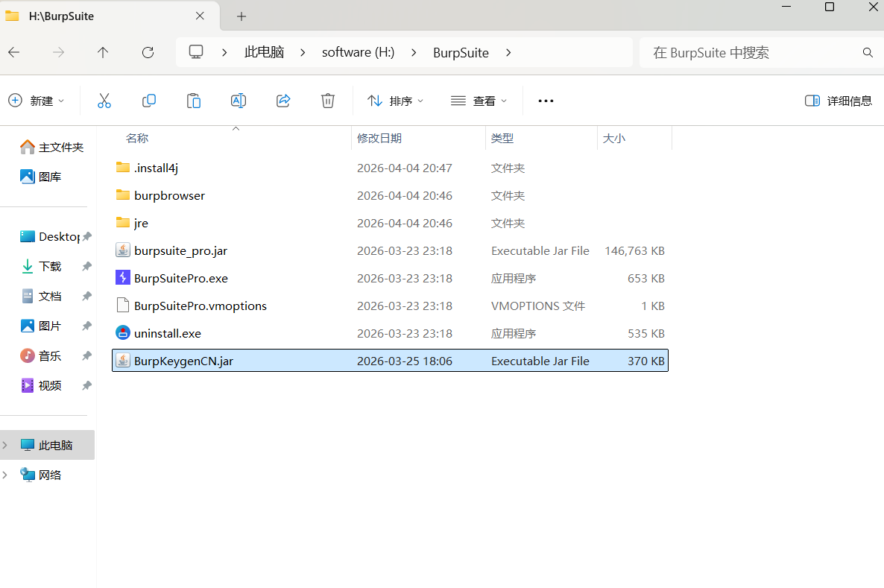
Task: Click the .install4j folder icon
Action: [x=123, y=168]
